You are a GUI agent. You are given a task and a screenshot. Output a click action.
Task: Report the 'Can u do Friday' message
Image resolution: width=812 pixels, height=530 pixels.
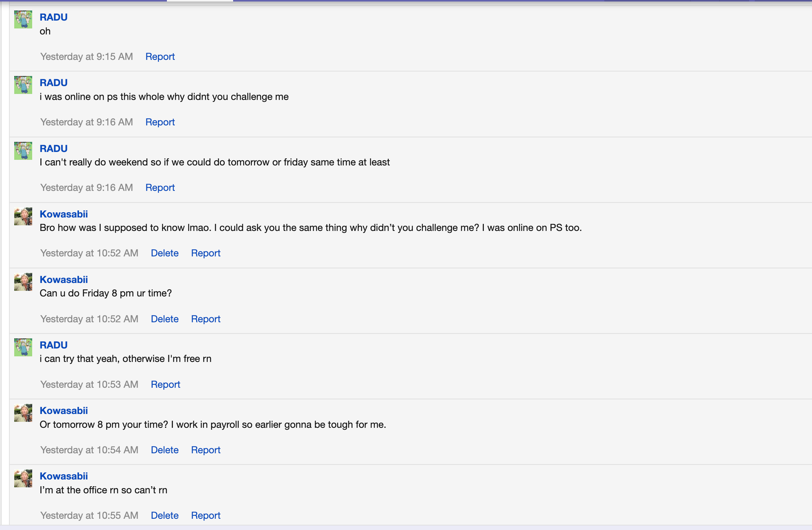(x=206, y=319)
